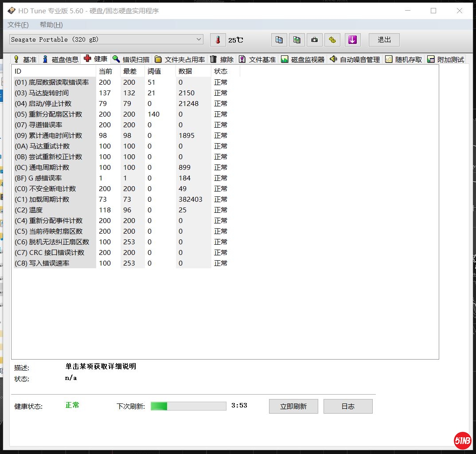Switch to the 磁盘信息 disk info tab

click(x=64, y=59)
